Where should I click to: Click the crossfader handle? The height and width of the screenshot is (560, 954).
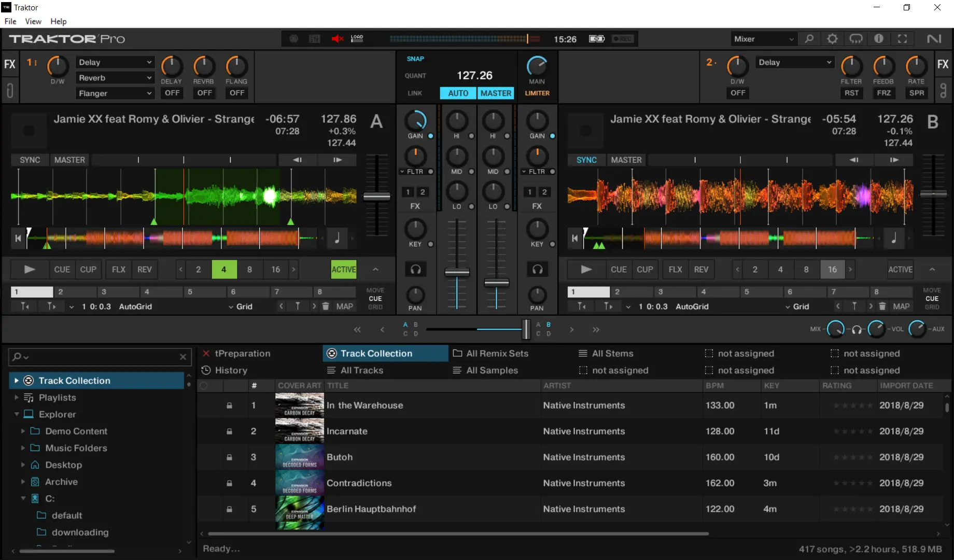[x=526, y=329]
